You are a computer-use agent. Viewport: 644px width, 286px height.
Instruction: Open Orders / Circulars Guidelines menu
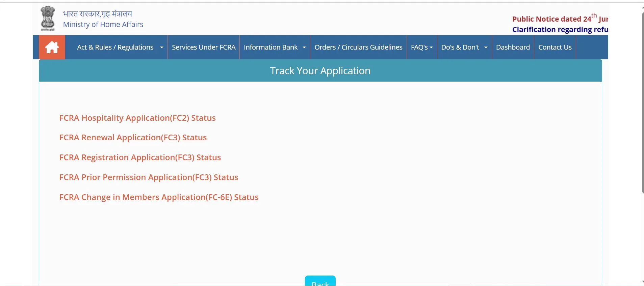(358, 47)
